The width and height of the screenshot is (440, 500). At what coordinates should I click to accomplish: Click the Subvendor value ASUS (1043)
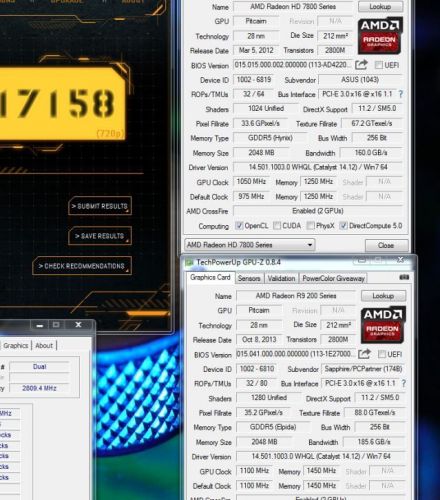click(360, 80)
